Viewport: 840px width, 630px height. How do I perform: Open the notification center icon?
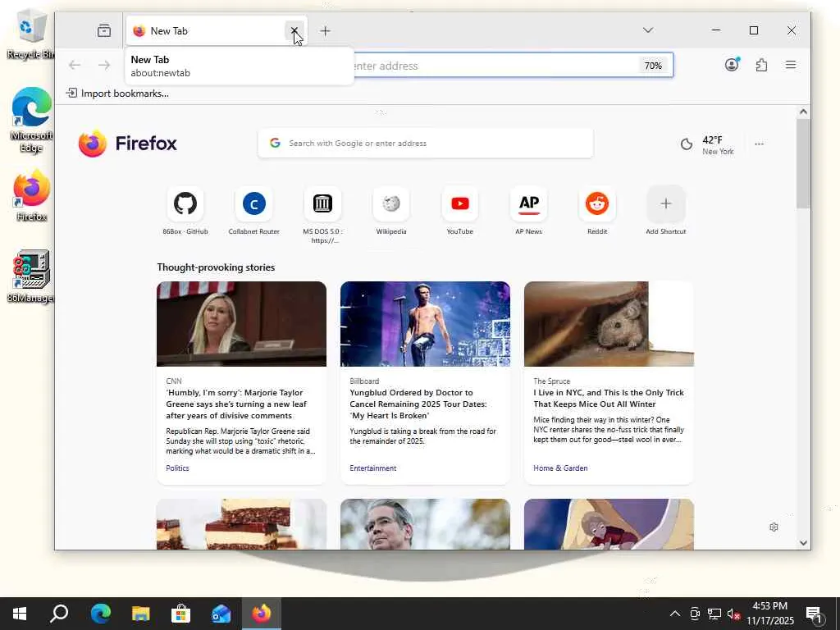coord(814,614)
